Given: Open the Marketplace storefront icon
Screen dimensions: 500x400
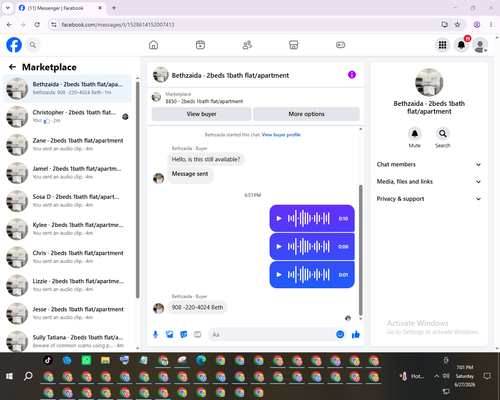Looking at the screenshot, I should 294,45.
